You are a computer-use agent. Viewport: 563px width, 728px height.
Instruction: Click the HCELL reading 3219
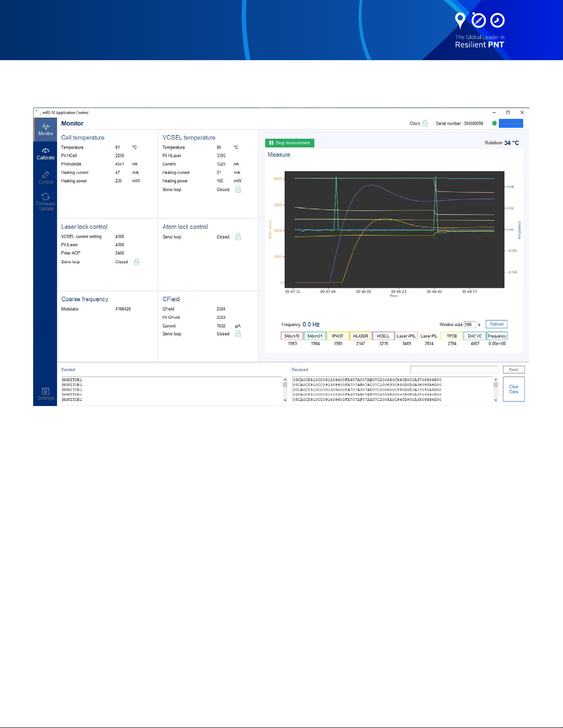383,344
